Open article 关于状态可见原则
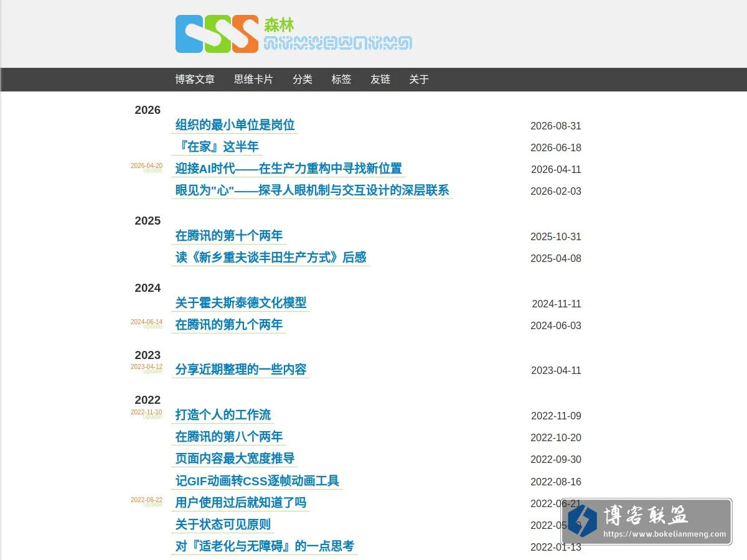 point(223,525)
